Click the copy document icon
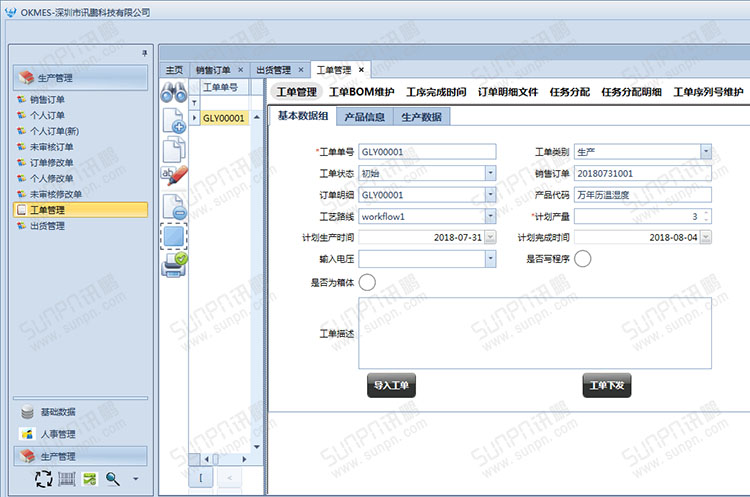 click(174, 148)
